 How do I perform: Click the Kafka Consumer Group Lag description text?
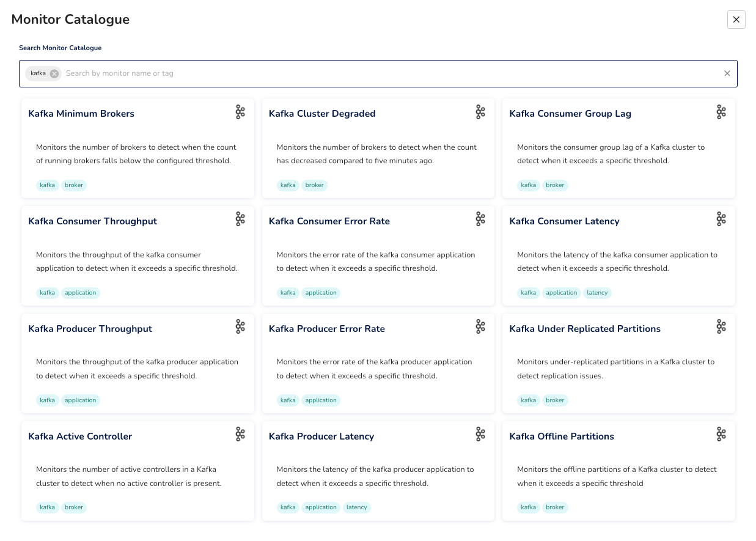click(611, 154)
